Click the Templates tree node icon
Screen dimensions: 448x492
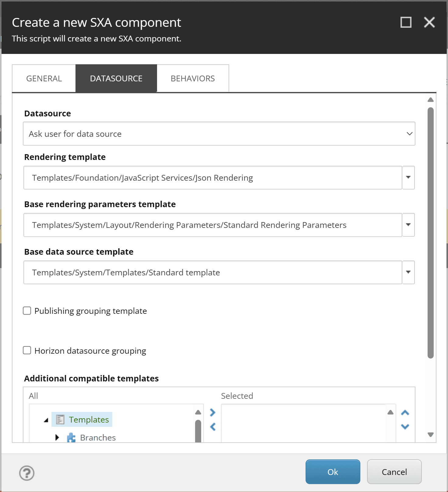(x=60, y=419)
